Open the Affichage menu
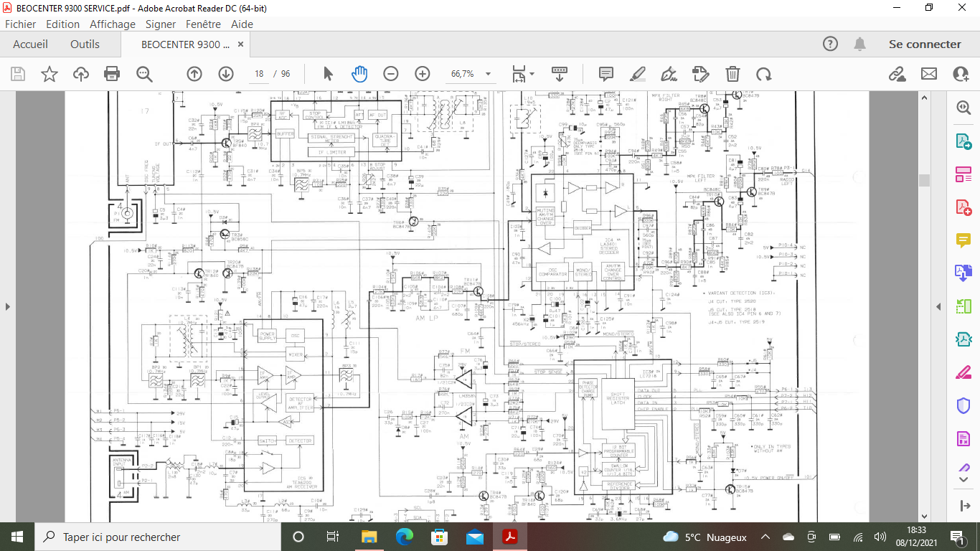Viewport: 980px width, 551px height. pos(113,24)
